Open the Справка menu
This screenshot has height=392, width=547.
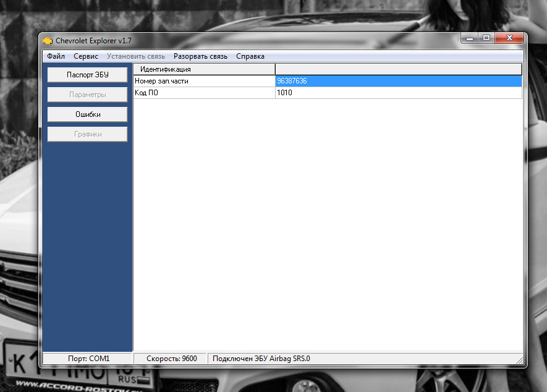(x=250, y=56)
